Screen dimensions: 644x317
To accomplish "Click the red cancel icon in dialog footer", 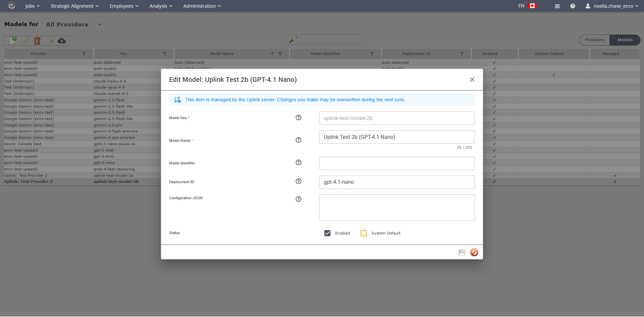I will tap(474, 252).
